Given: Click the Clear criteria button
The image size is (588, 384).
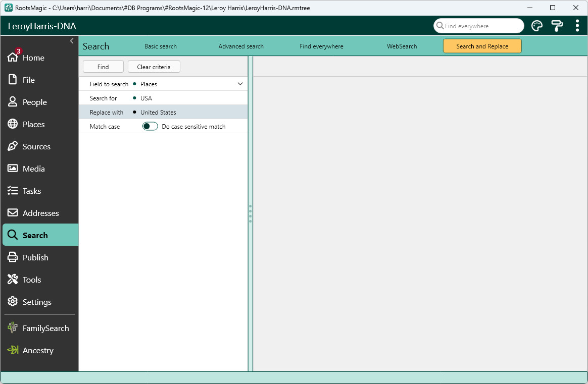Looking at the screenshot, I should 154,67.
